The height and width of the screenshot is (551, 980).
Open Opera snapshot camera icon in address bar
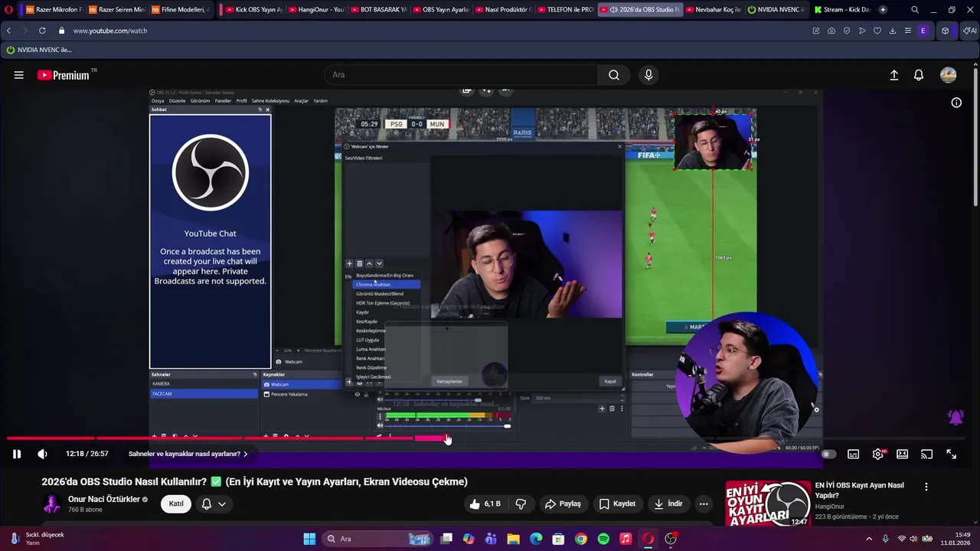click(831, 31)
